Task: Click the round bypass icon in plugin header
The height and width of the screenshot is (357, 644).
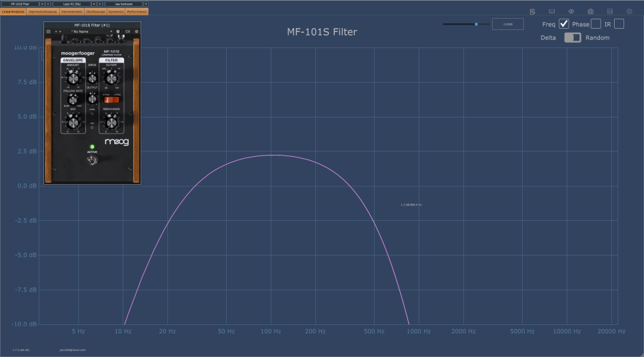Action: point(118,31)
